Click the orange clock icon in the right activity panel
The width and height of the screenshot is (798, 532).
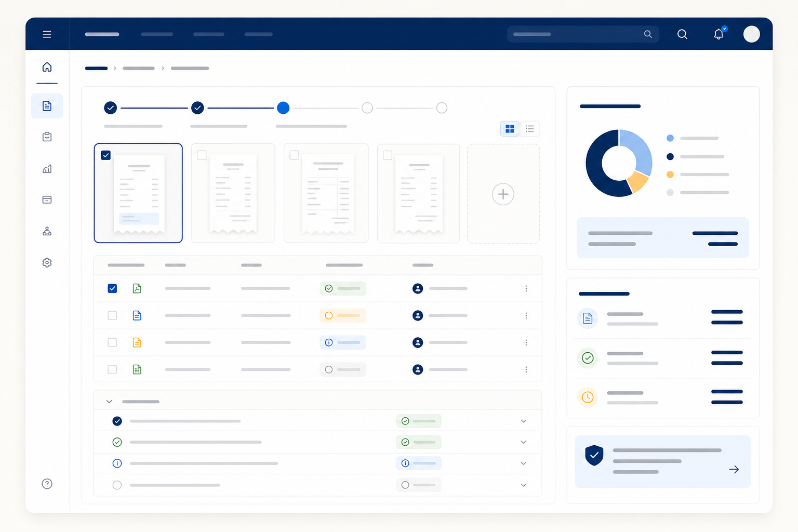(588, 397)
